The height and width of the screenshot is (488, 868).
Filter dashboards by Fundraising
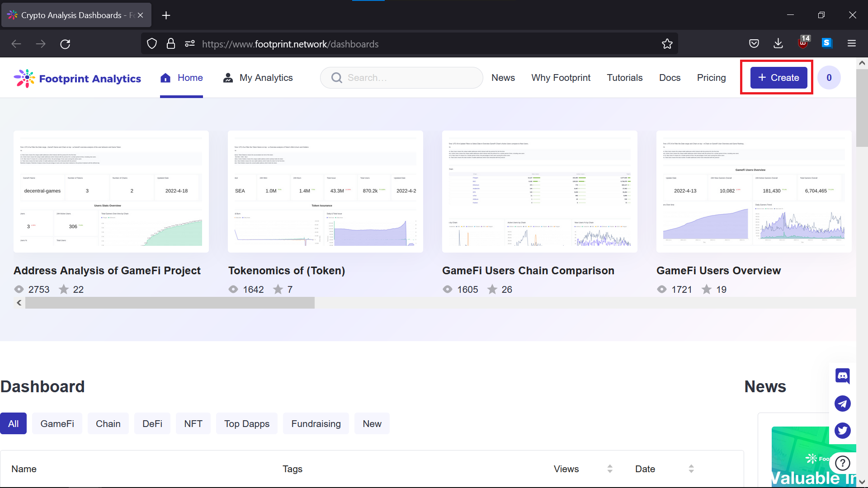tap(316, 424)
